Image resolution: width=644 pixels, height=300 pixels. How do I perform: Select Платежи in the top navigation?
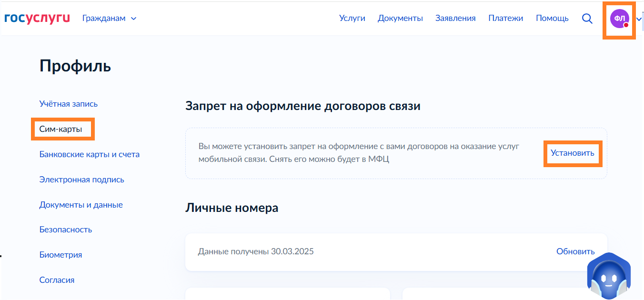pyautogui.click(x=505, y=18)
